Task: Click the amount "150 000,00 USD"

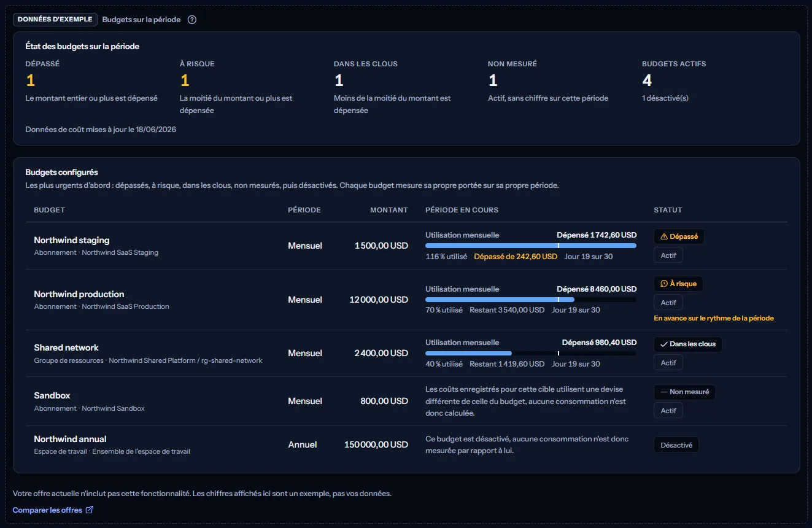Action: click(376, 445)
